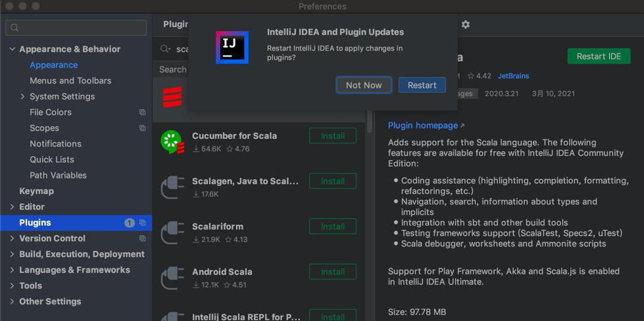
Task: Expand the Tools section
Action: (12, 285)
